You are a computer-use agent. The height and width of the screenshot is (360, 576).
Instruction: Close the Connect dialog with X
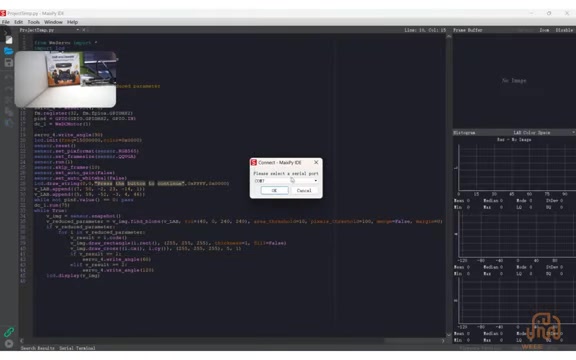(x=316, y=162)
